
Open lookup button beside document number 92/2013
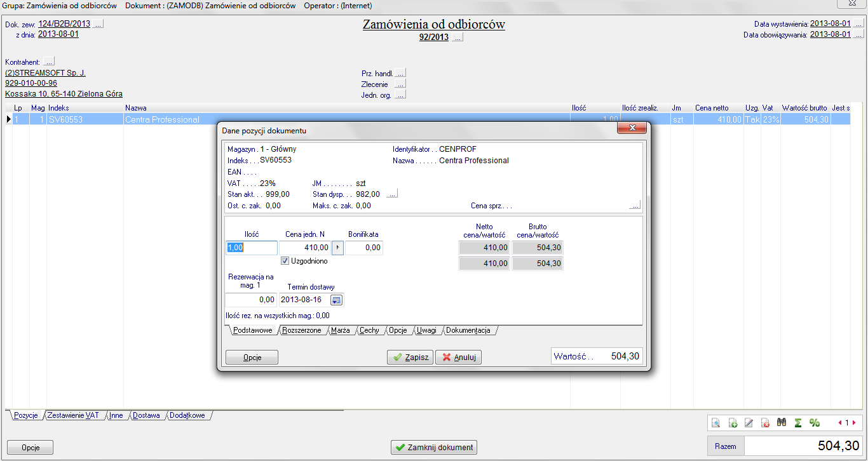tap(458, 37)
